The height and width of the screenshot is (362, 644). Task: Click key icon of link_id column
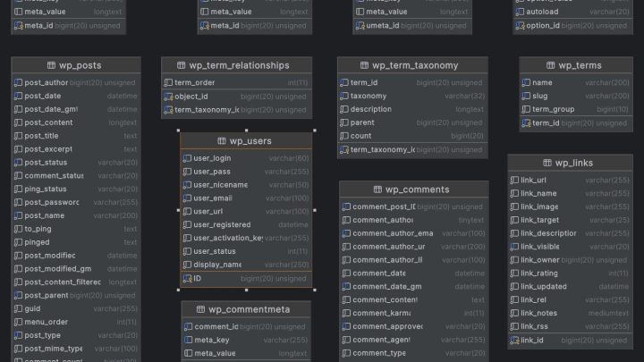point(514,341)
